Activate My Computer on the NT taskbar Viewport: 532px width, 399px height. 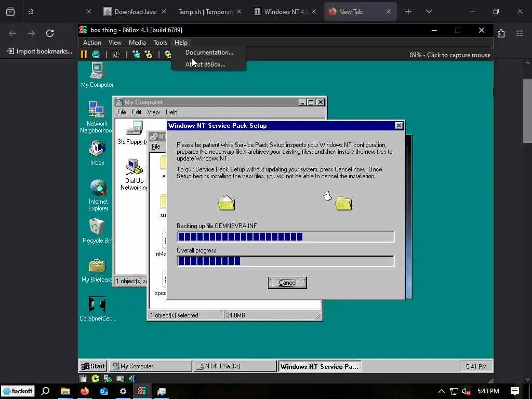tap(151, 366)
